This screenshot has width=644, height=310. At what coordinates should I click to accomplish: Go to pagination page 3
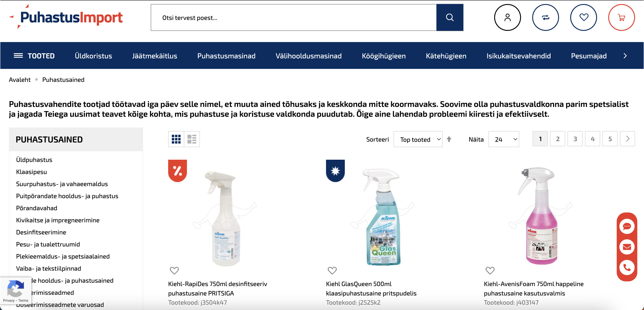coord(575,139)
